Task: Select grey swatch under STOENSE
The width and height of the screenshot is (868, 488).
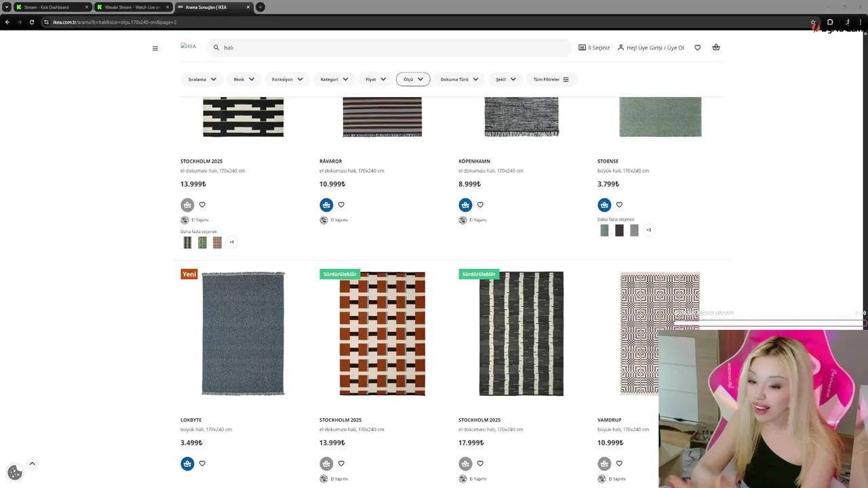Action: click(x=634, y=230)
